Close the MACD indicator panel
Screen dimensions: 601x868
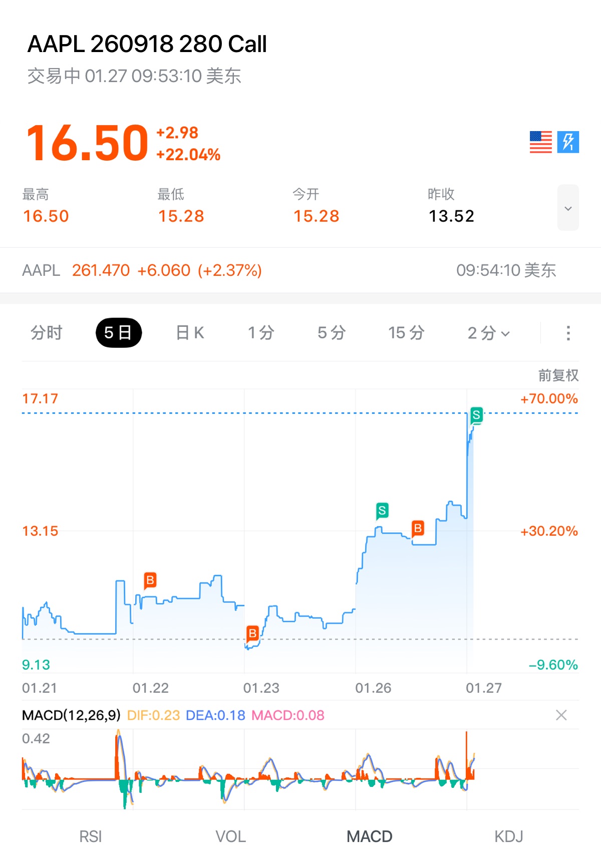561,715
